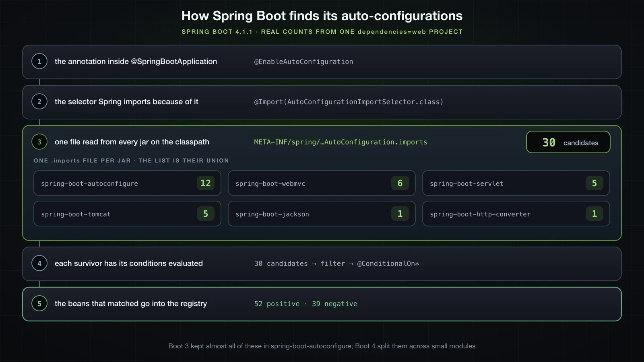Screen dimensions: 644x362
Task: Click '30 candidates → filter → @ConditionalOn*' text
Action: click(x=337, y=263)
